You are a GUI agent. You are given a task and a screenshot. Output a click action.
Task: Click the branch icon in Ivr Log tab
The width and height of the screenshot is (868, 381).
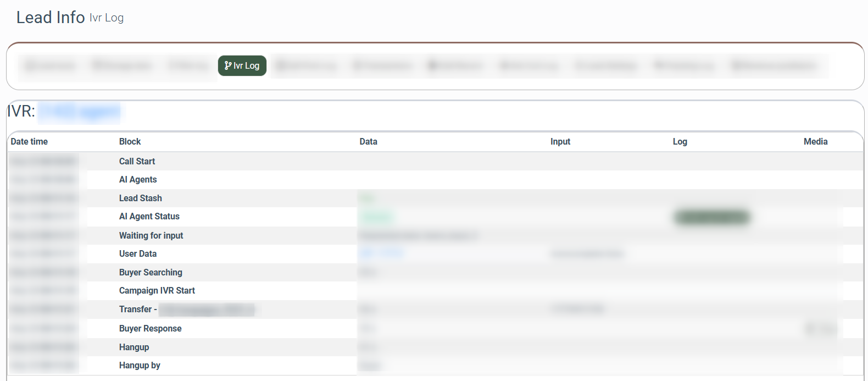228,65
